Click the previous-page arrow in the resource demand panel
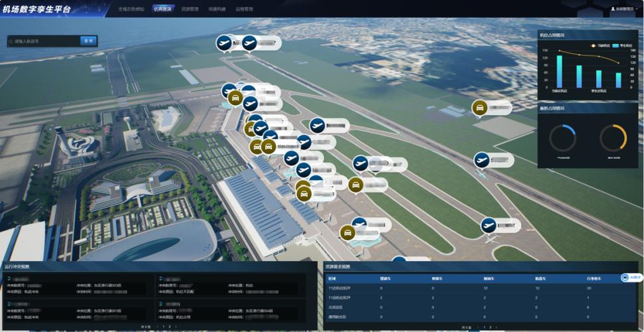Viewport: 644px width, 332px height. 477,327
